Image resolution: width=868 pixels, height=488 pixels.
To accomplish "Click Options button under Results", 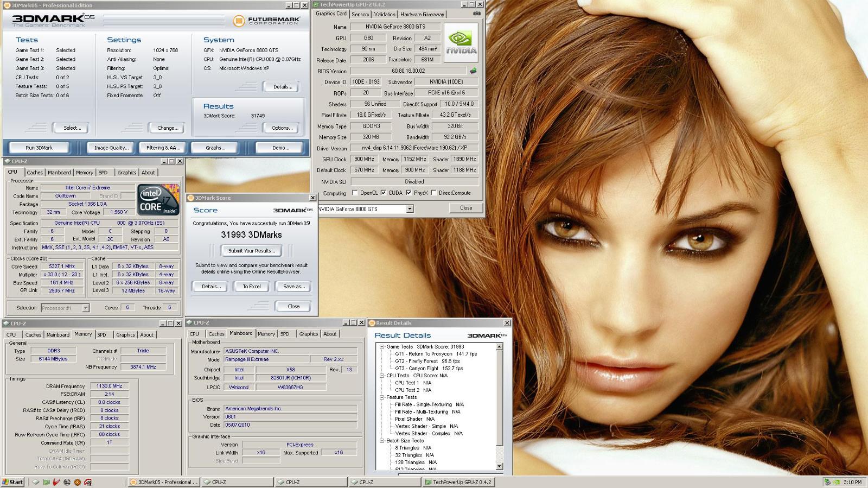I will [282, 128].
